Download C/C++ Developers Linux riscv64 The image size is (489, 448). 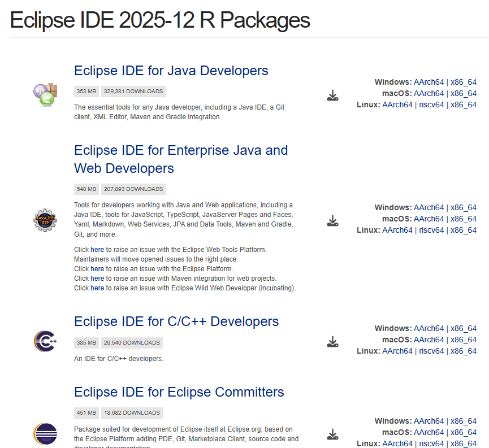[x=431, y=351]
